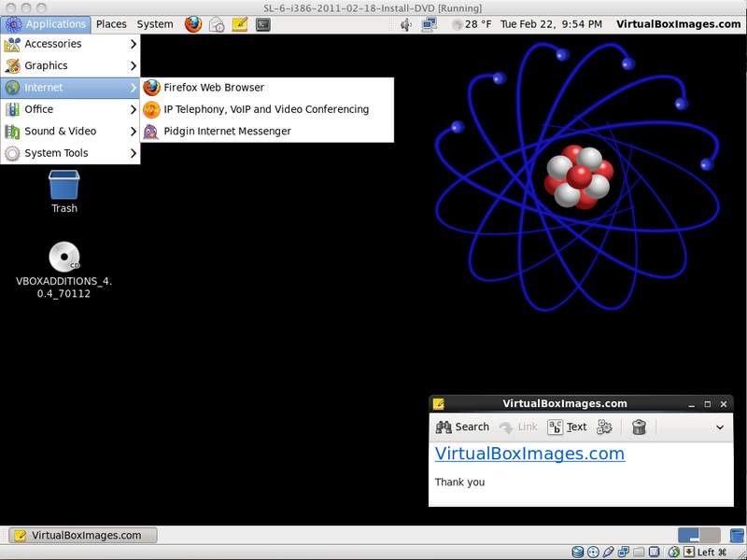Select the highlighted Internet menu category
747x560 pixels.
(x=71, y=88)
